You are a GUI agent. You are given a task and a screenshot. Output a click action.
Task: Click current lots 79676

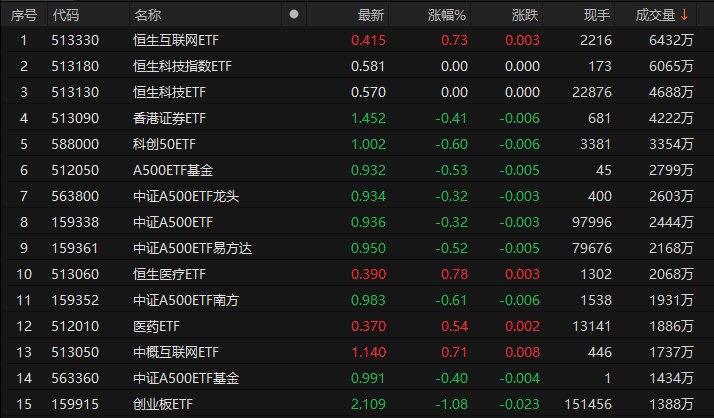592,248
